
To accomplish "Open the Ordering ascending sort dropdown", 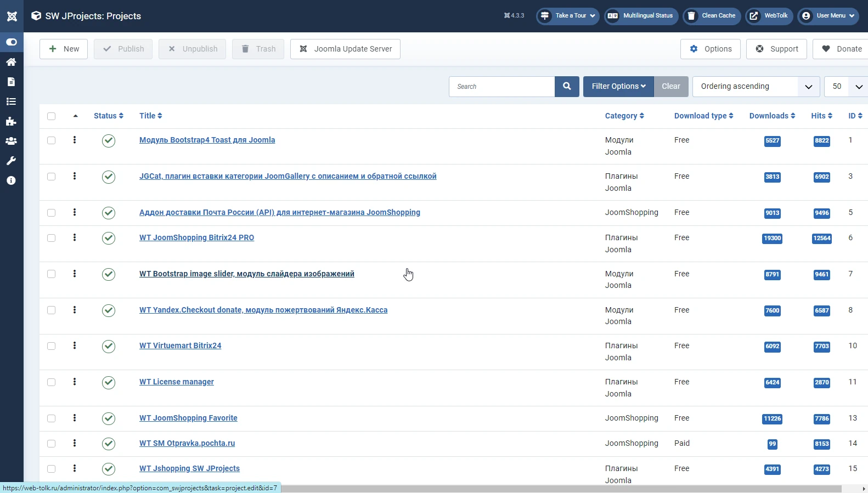I will 756,87.
